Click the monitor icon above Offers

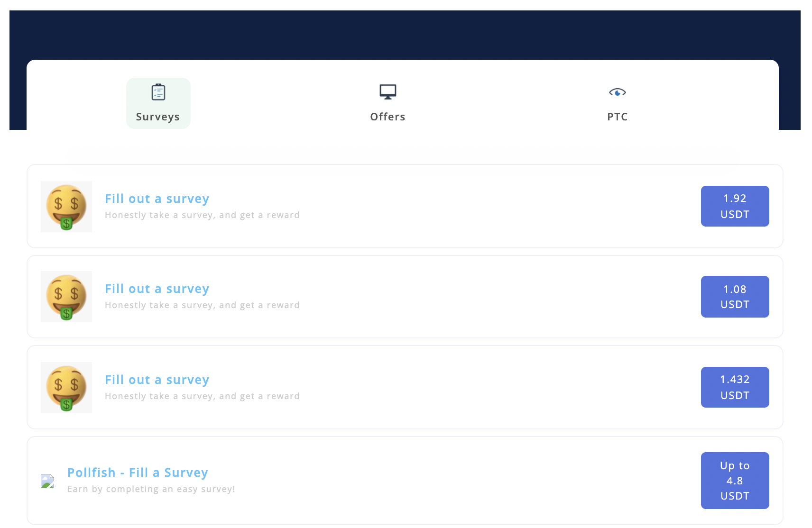(x=388, y=91)
